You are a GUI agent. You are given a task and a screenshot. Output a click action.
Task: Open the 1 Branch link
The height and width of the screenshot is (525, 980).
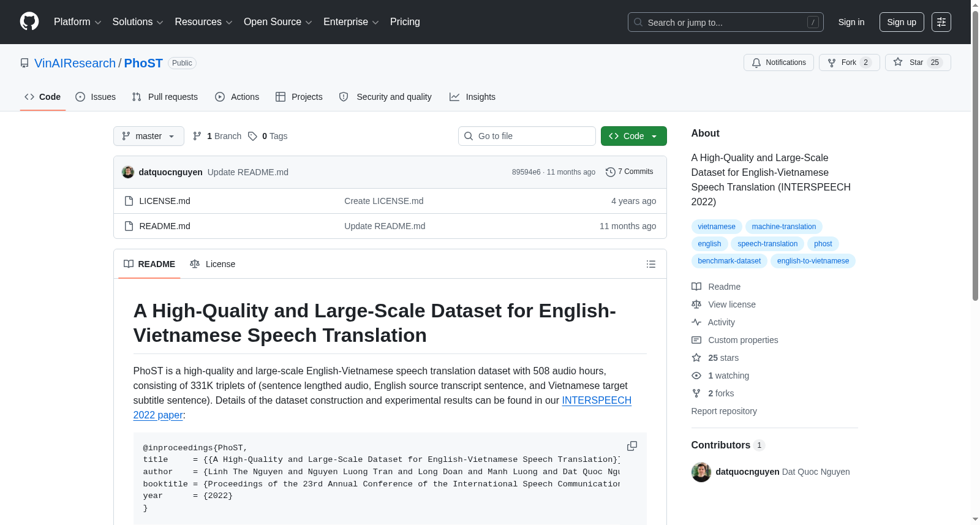[x=217, y=136]
